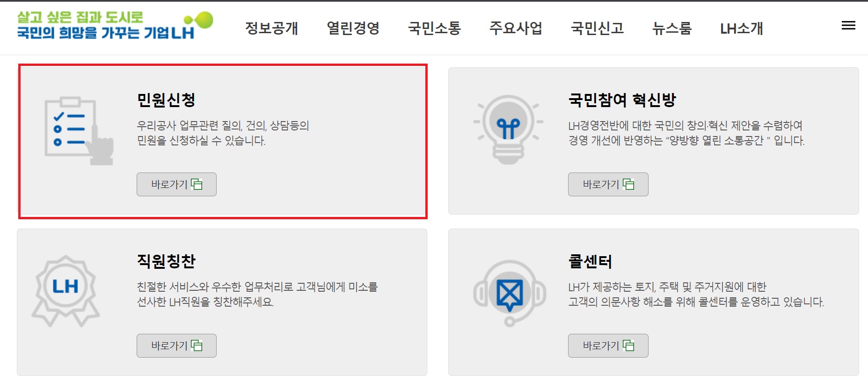Click new-window icon on 민원신청 바로가기
The width and height of the screenshot is (868, 381).
[197, 184]
